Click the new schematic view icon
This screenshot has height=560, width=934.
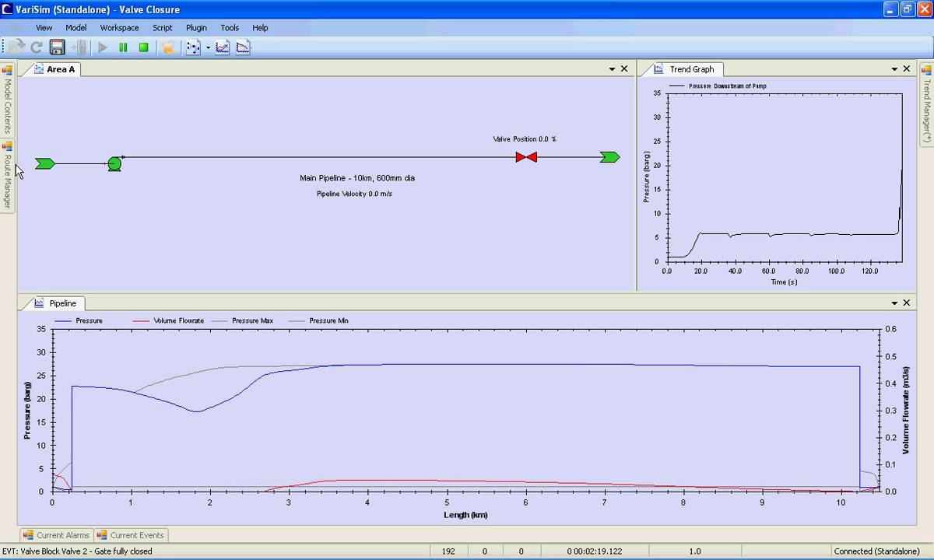(x=193, y=47)
